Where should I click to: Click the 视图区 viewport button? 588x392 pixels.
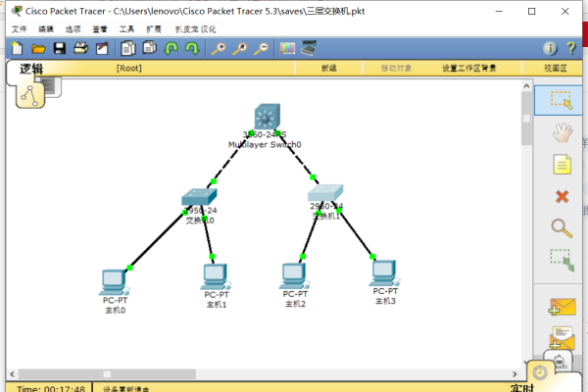click(x=556, y=69)
